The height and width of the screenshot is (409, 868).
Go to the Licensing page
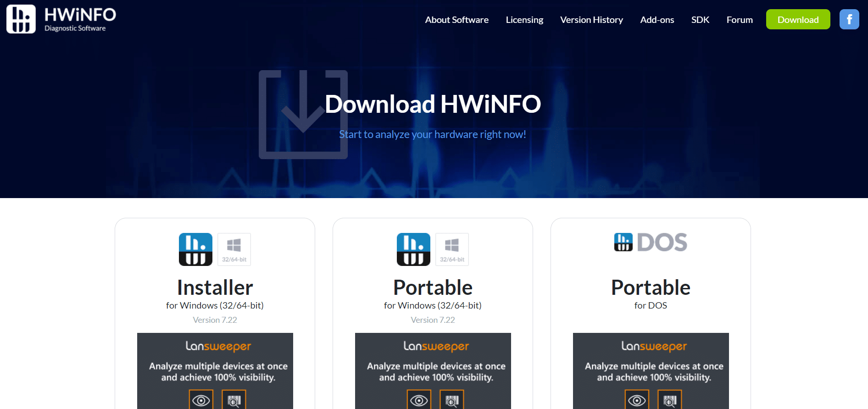click(524, 20)
